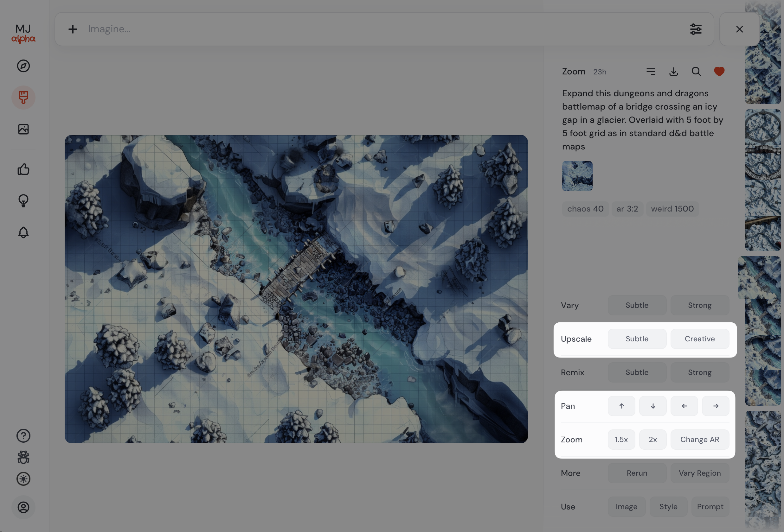This screenshot has width=784, height=532.
Task: Open the hamburger options menu beside Zoom
Action: click(x=651, y=72)
